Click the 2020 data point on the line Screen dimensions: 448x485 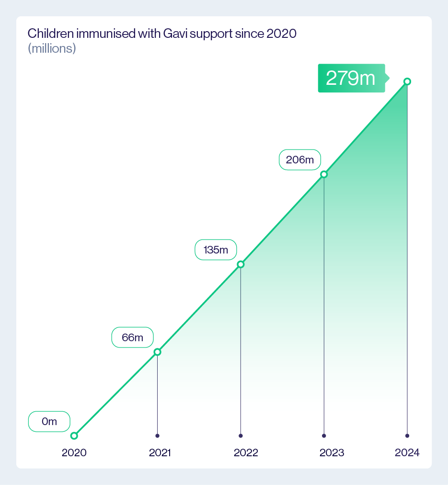pyautogui.click(x=74, y=436)
